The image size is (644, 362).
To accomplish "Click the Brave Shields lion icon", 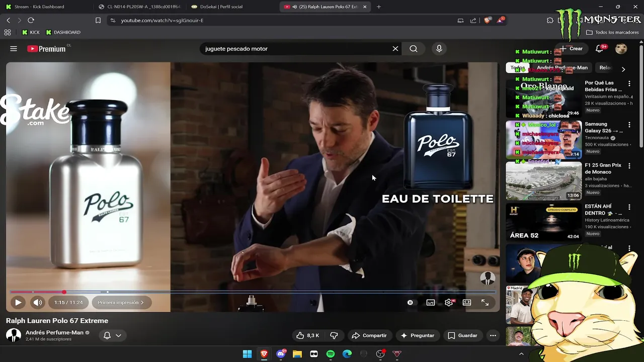I will pyautogui.click(x=487, y=20).
